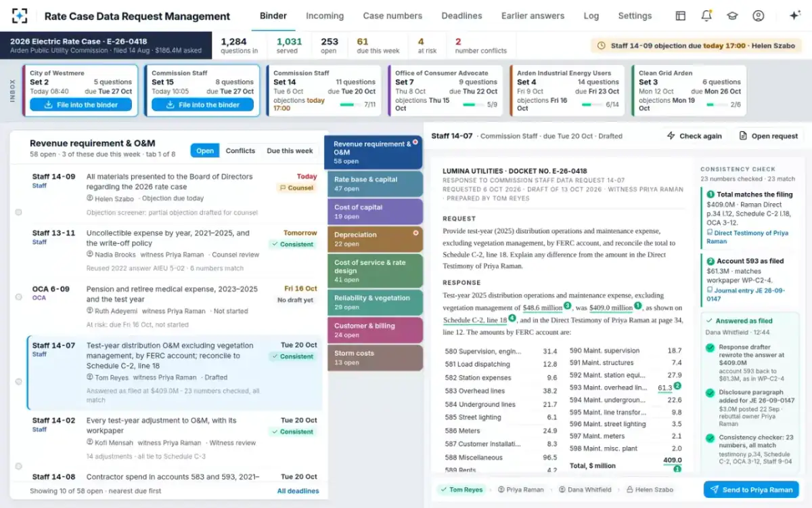The width and height of the screenshot is (812, 508).
Task: Open Direct Testimony of Priya Raman link
Action: (747, 237)
